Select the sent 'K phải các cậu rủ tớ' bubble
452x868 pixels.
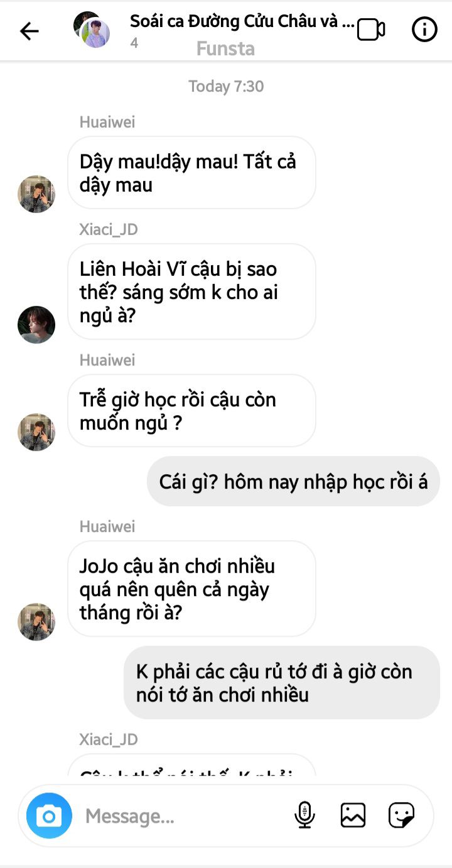pyautogui.click(x=282, y=683)
